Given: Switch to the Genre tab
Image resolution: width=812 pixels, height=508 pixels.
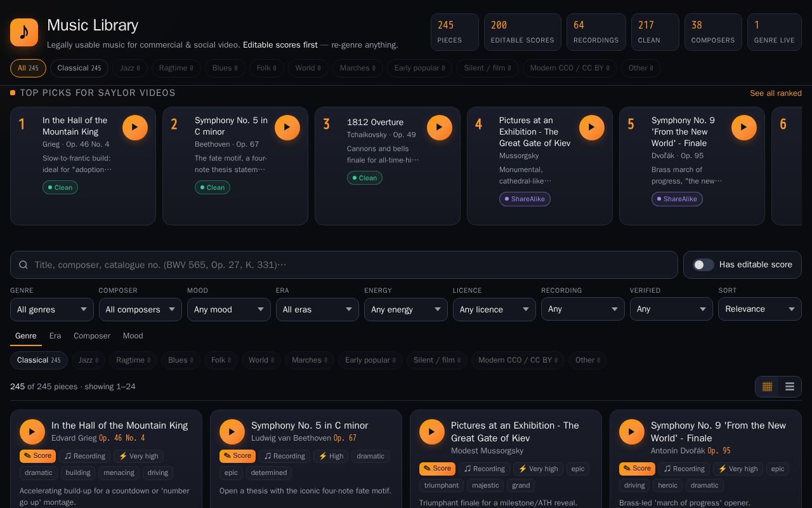Looking at the screenshot, I should point(26,336).
